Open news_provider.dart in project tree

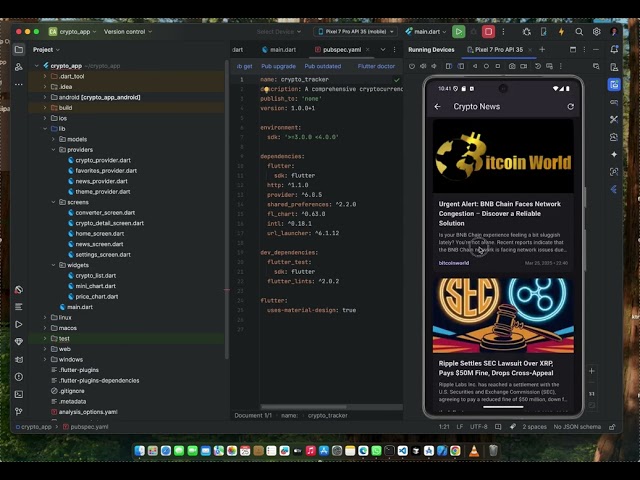tap(101, 181)
